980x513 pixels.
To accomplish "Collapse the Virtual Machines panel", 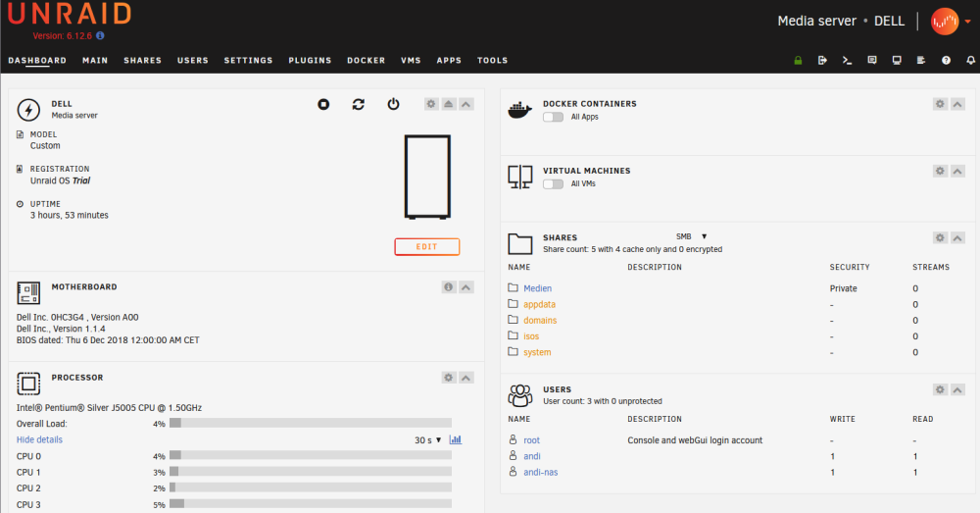I will (x=957, y=171).
